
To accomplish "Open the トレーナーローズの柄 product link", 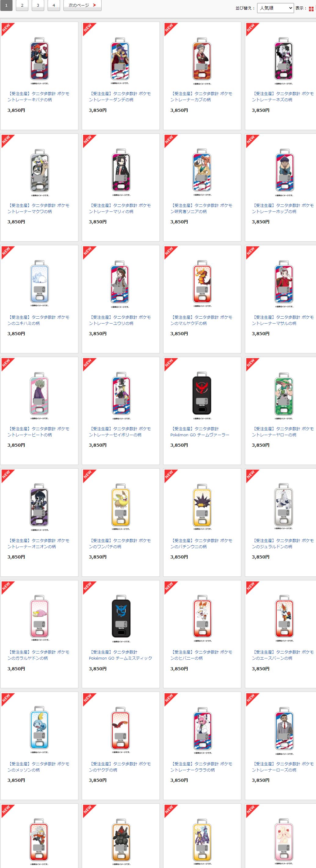I will [x=283, y=767].
